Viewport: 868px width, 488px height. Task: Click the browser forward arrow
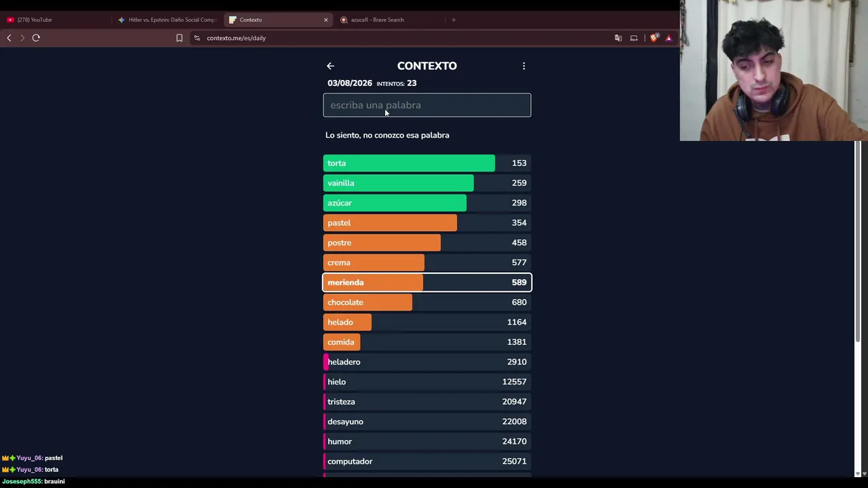(x=22, y=38)
